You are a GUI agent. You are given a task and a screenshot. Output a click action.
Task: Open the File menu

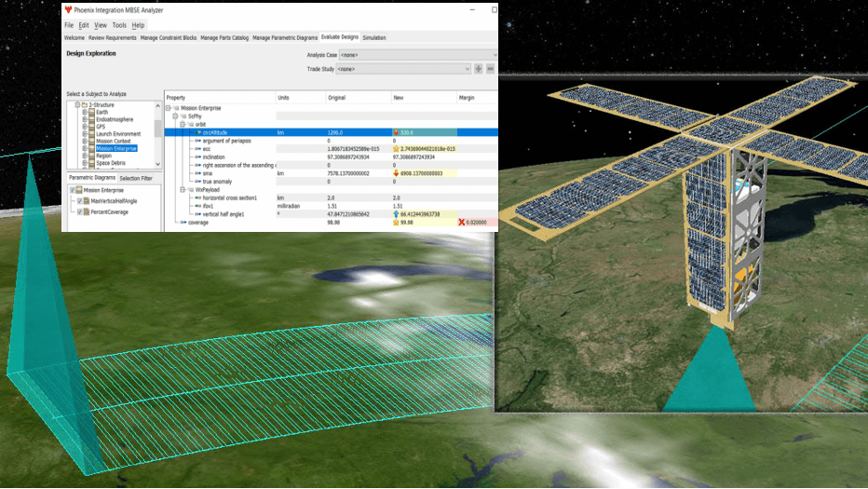pos(69,25)
